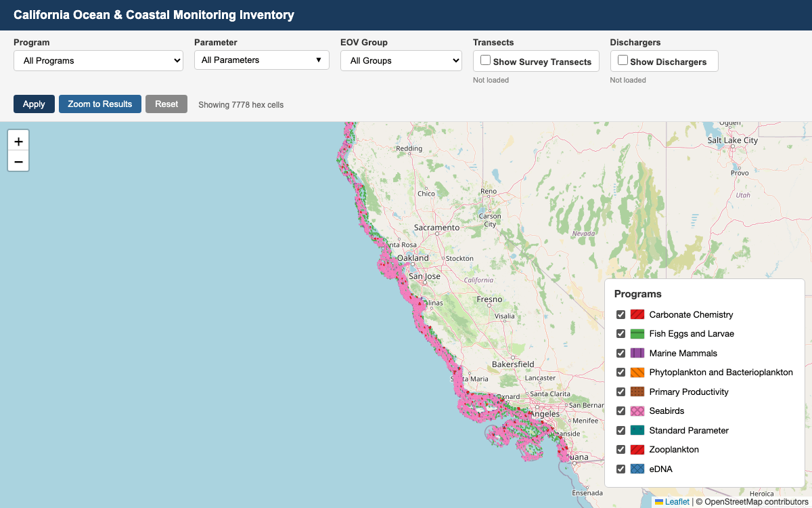Image resolution: width=812 pixels, height=508 pixels.
Task: Click the Reno label on map
Action: 489,191
